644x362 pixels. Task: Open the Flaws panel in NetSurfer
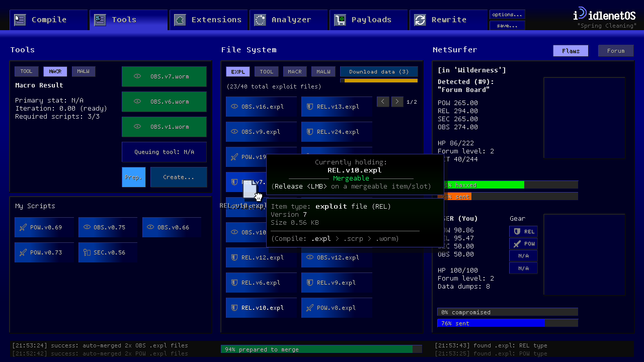tap(571, 50)
